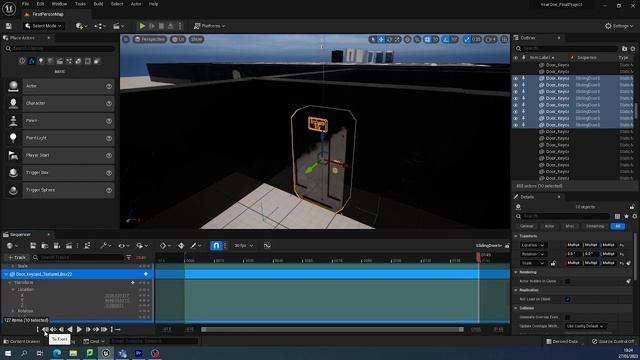Add the Character item from Place Actors
This screenshot has width=640, height=360.
point(60,103)
